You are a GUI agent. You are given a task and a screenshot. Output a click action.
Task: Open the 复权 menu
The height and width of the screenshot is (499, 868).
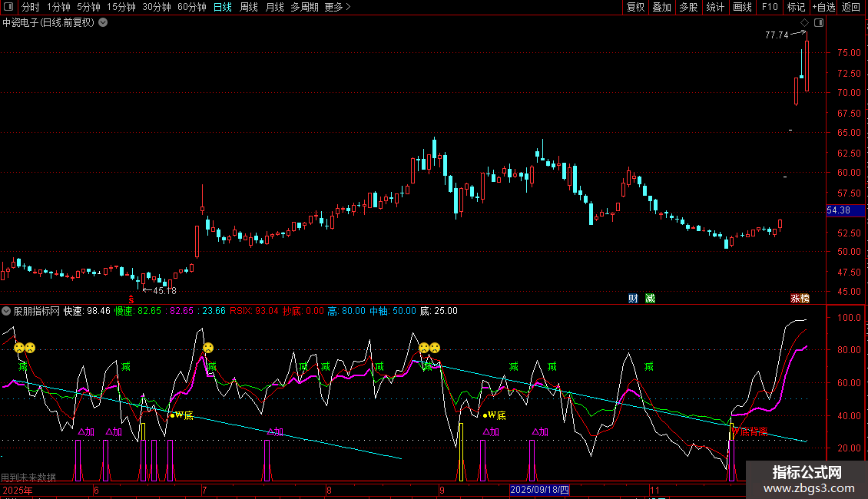[x=635, y=7]
